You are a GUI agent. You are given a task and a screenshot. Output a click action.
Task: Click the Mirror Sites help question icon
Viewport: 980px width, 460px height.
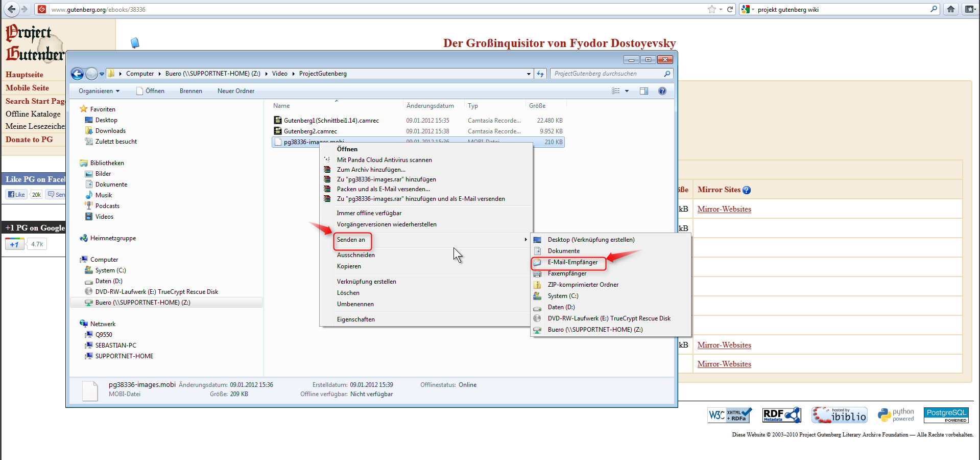(x=747, y=190)
